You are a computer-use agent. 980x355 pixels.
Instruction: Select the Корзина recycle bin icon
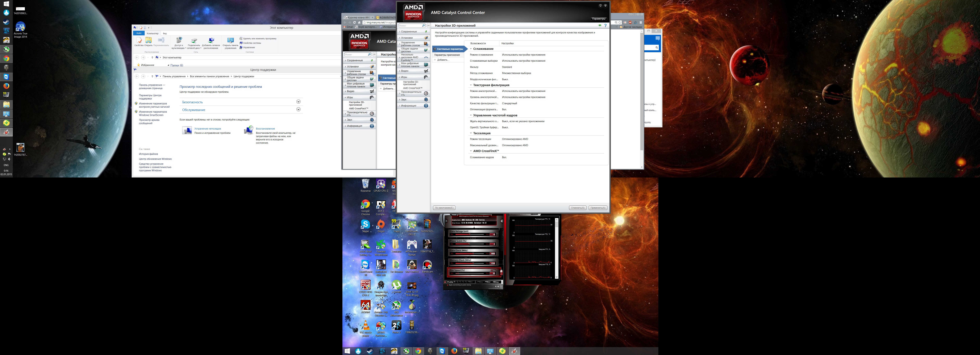tap(365, 186)
